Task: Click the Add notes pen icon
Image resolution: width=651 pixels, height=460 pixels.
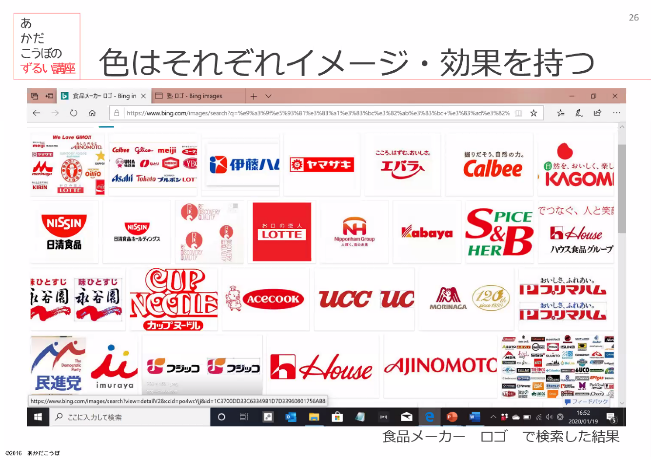Action: click(x=579, y=113)
